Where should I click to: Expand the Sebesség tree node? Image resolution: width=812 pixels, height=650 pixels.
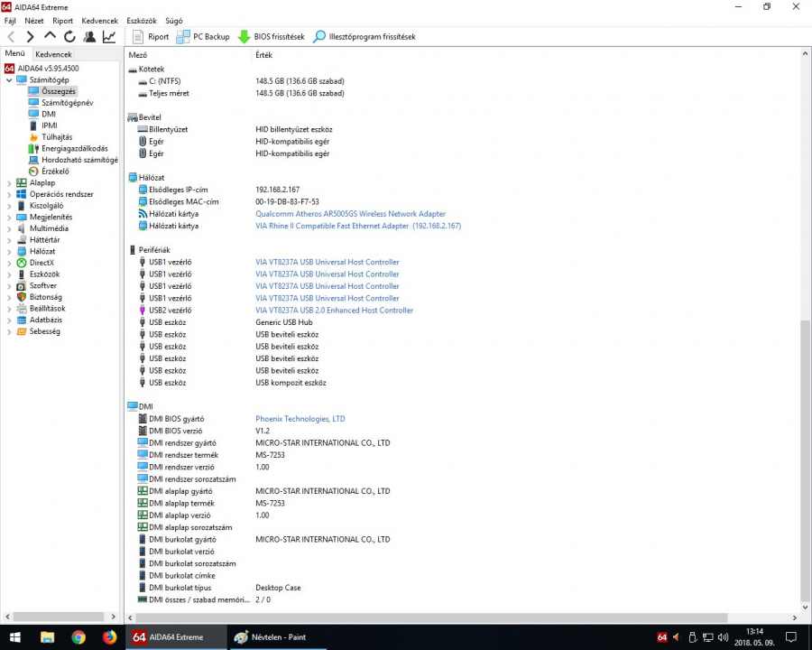click(9, 331)
